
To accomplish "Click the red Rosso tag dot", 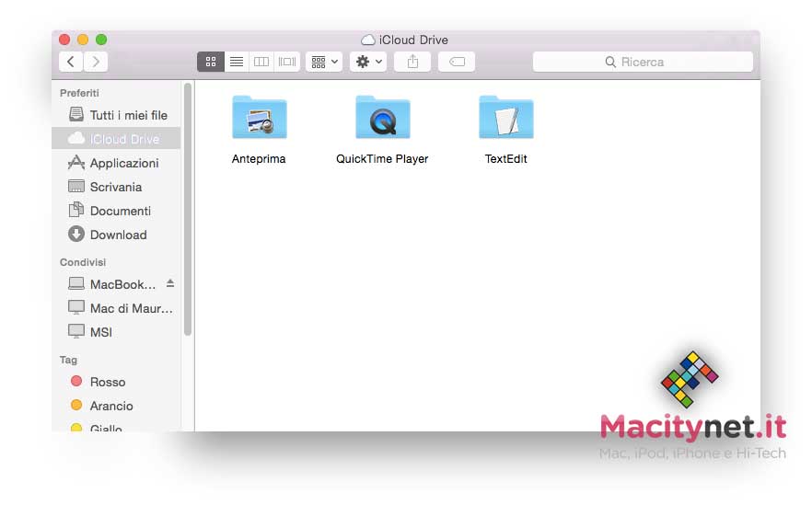I will tap(76, 382).
